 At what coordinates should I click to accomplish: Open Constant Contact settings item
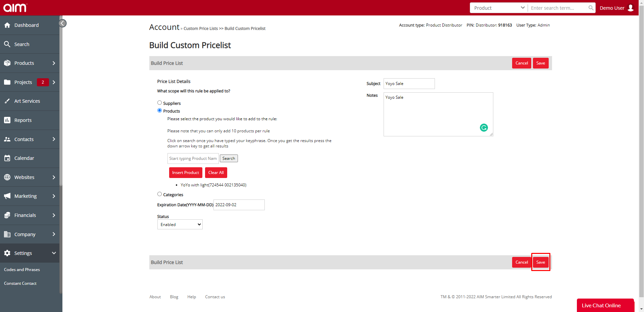pyautogui.click(x=20, y=283)
